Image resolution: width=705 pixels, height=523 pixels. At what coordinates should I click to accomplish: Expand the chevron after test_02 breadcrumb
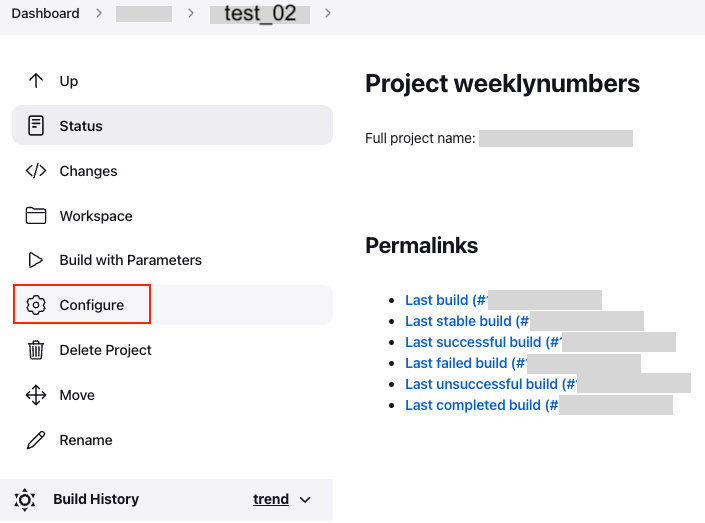[328, 14]
